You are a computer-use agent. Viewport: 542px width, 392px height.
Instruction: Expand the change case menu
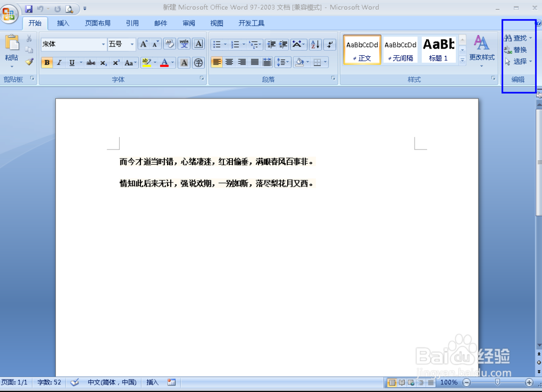click(x=131, y=63)
